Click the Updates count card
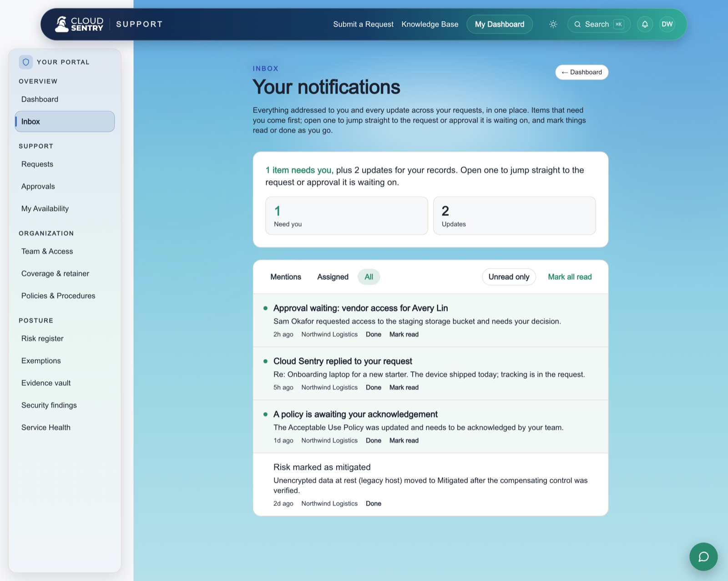728x581 pixels. (x=514, y=216)
